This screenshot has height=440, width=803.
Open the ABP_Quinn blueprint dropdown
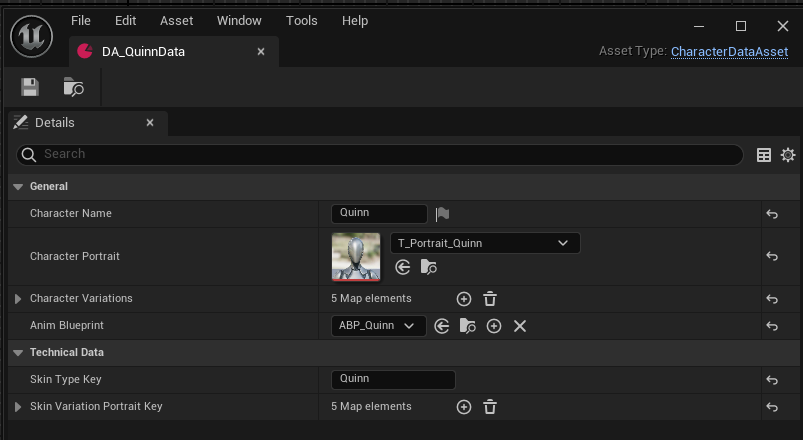point(377,326)
